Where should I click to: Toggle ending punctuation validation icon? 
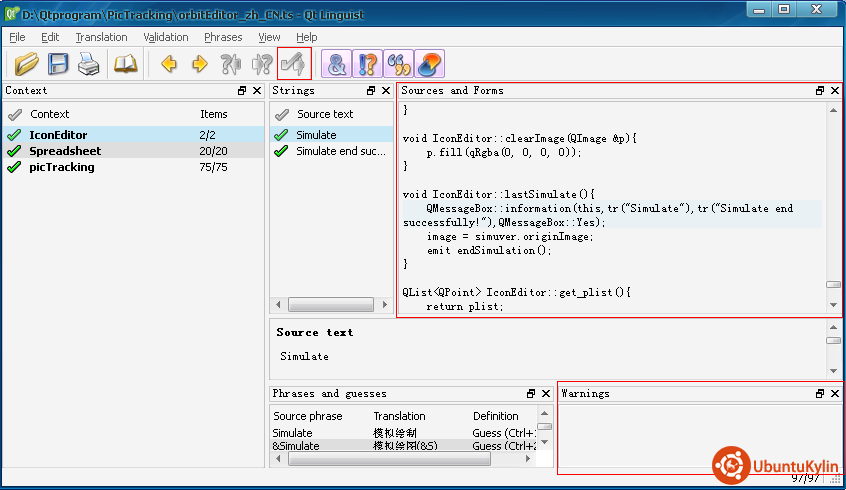pyautogui.click(x=368, y=64)
